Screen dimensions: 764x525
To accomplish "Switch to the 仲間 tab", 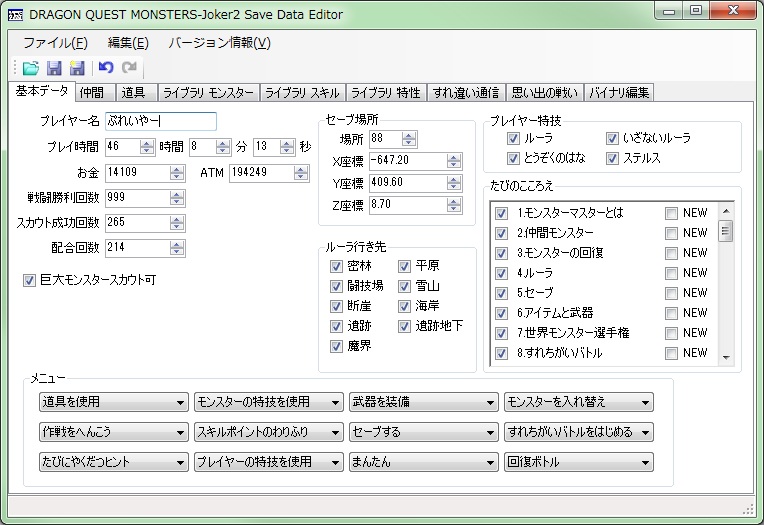I will pos(95,93).
